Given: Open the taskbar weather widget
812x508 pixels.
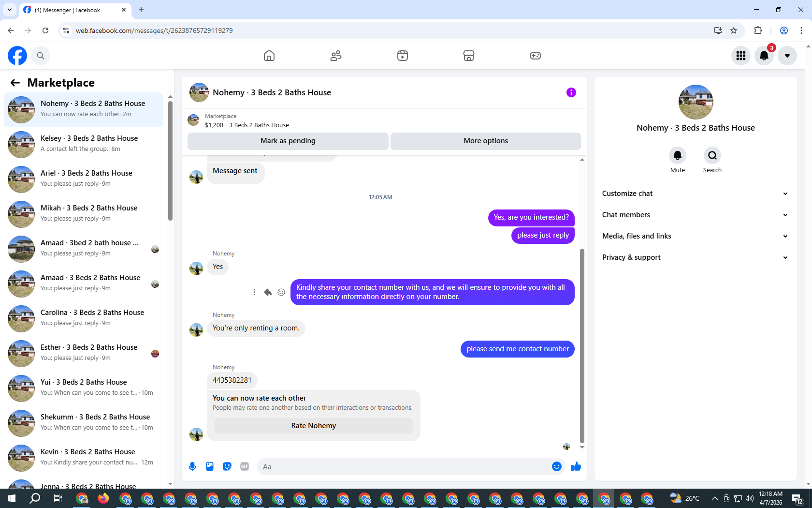Looking at the screenshot, I should click(685, 498).
